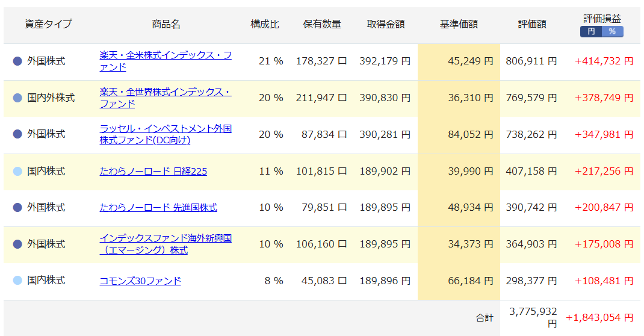Select 構成比 value 11 %
Image resolution: width=644 pixels, height=336 pixels.
coord(271,171)
